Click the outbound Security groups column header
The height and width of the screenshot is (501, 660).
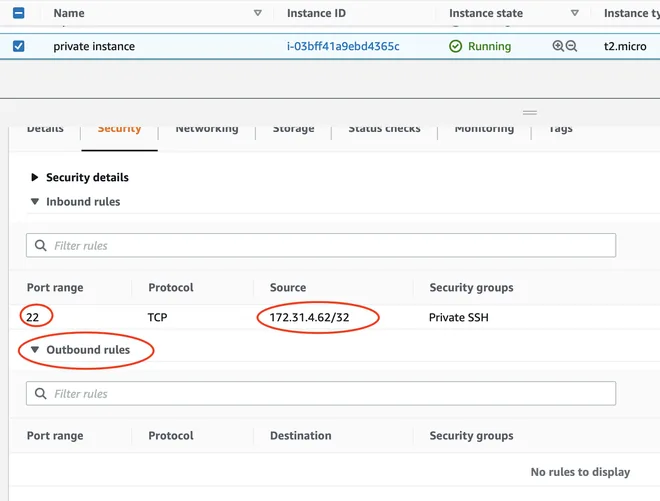click(x=471, y=435)
